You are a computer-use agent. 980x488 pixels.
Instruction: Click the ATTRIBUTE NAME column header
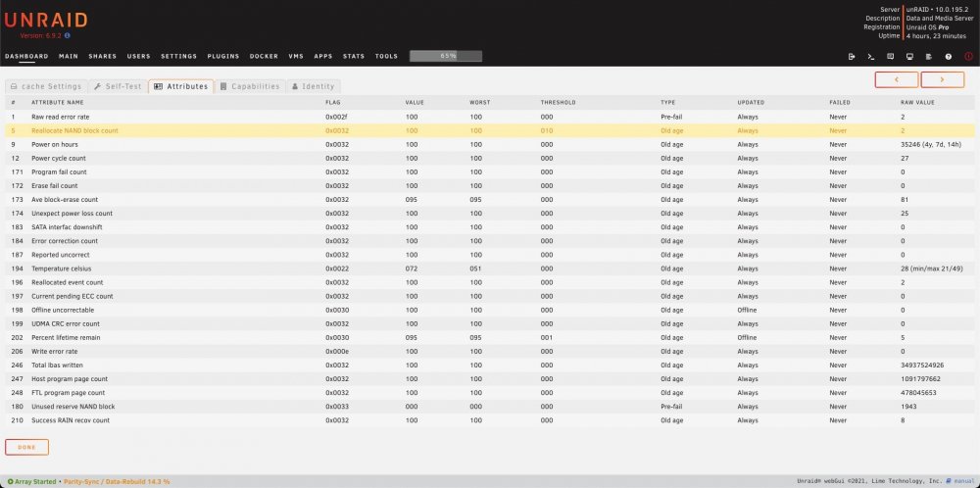click(58, 103)
